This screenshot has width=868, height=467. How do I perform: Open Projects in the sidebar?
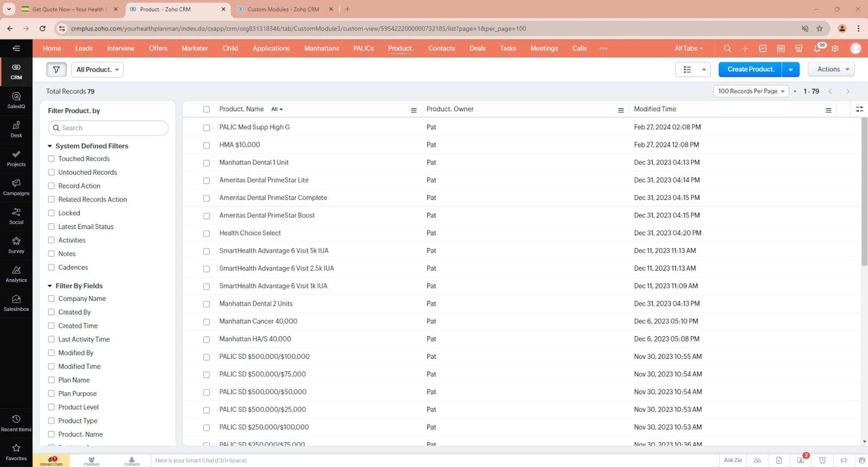[x=16, y=159]
